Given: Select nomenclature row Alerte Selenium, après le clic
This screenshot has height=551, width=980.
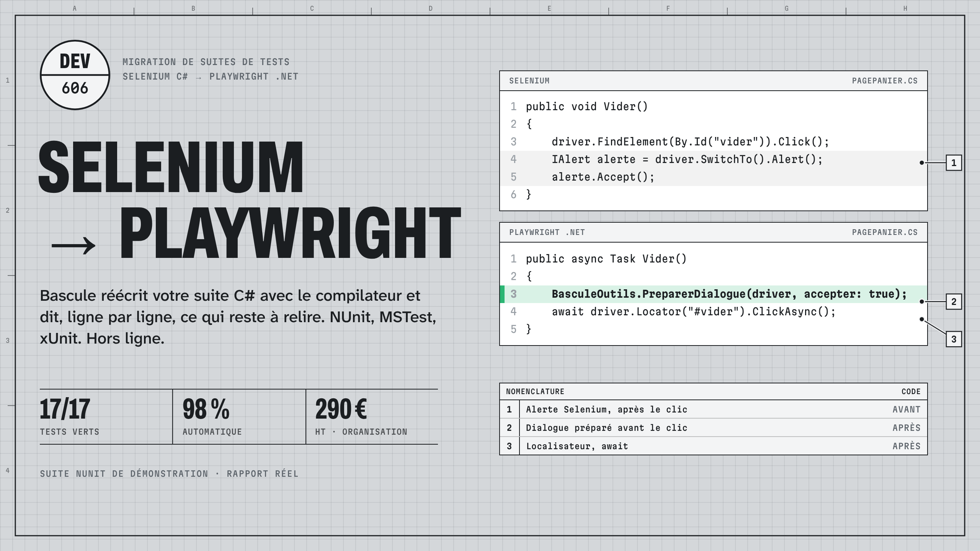Looking at the screenshot, I should (714, 409).
